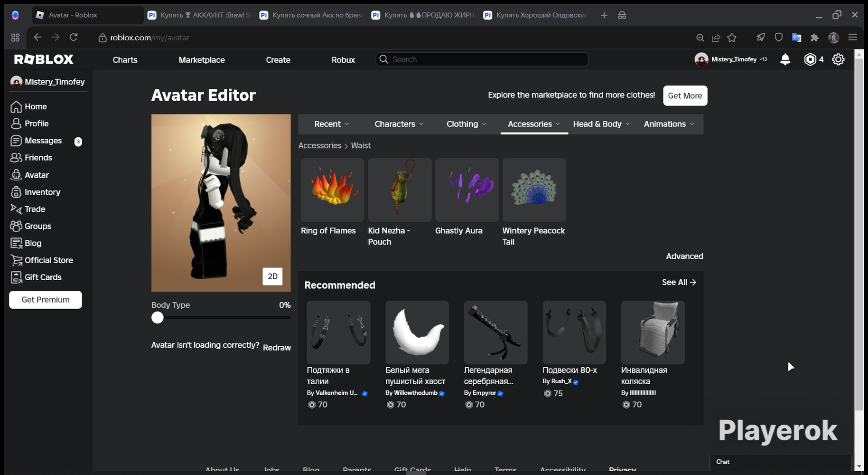Screen dimensions: 868x475
Task: Click the Get More button
Action: pos(685,95)
